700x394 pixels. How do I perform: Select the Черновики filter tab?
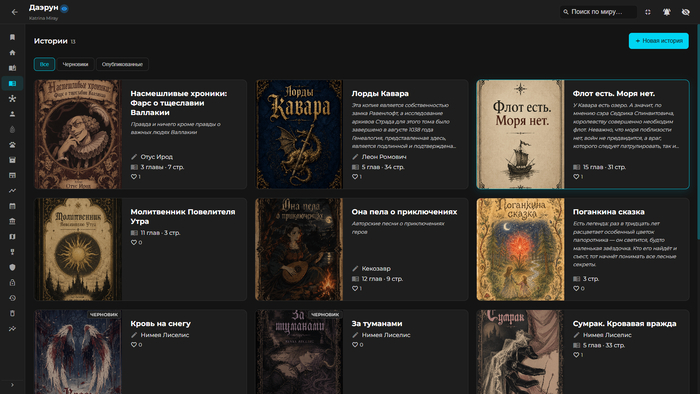(75, 64)
